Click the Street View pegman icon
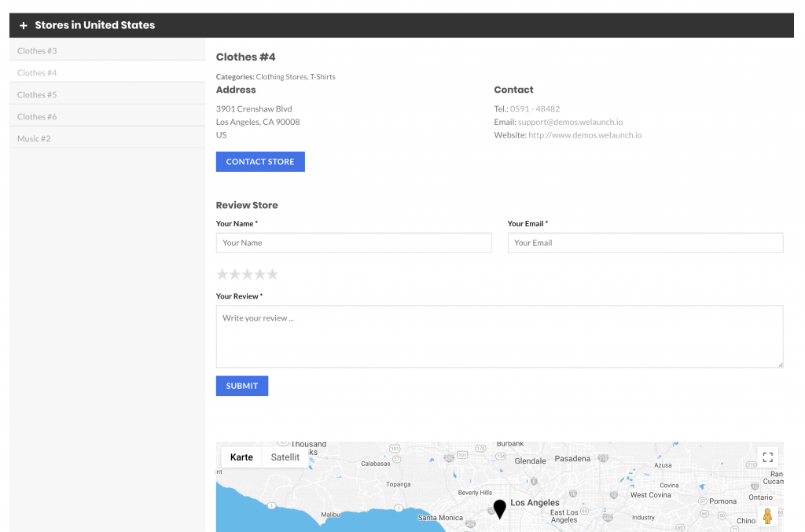The width and height of the screenshot is (805, 532). (767, 516)
